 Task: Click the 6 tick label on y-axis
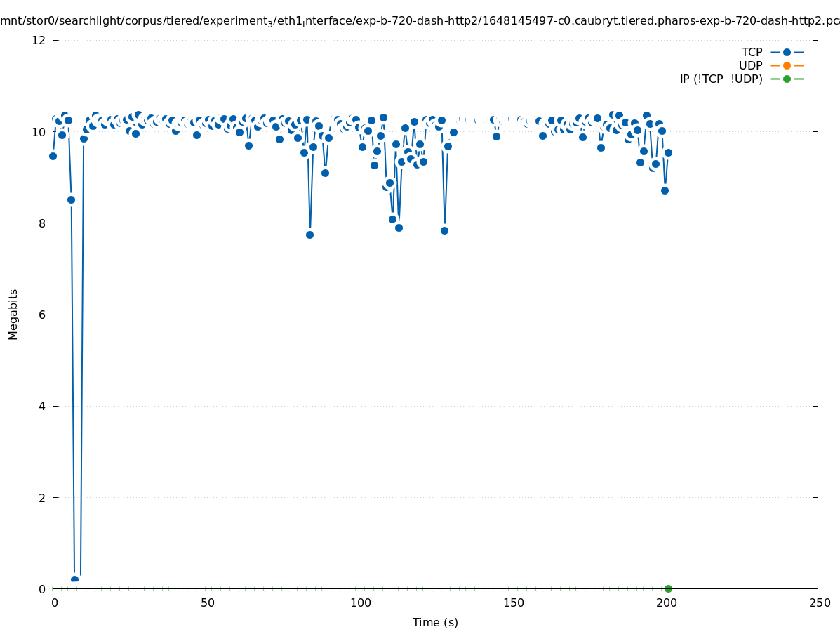(42, 315)
